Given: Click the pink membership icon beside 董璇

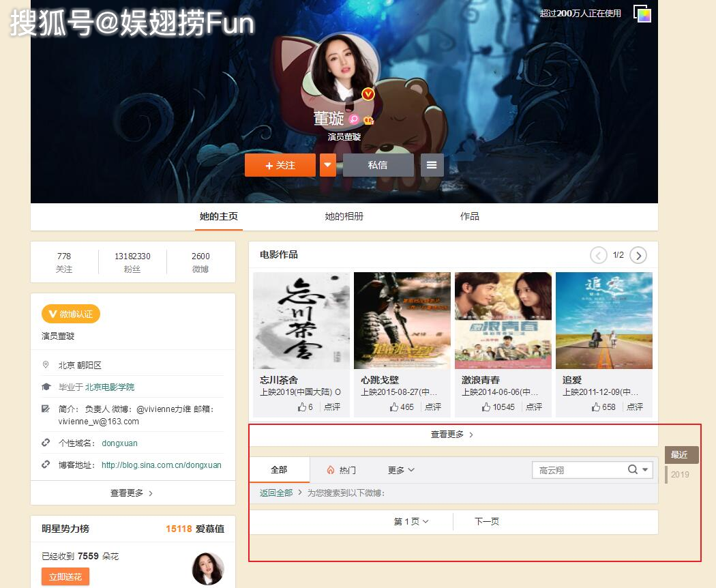Looking at the screenshot, I should pos(353,119).
